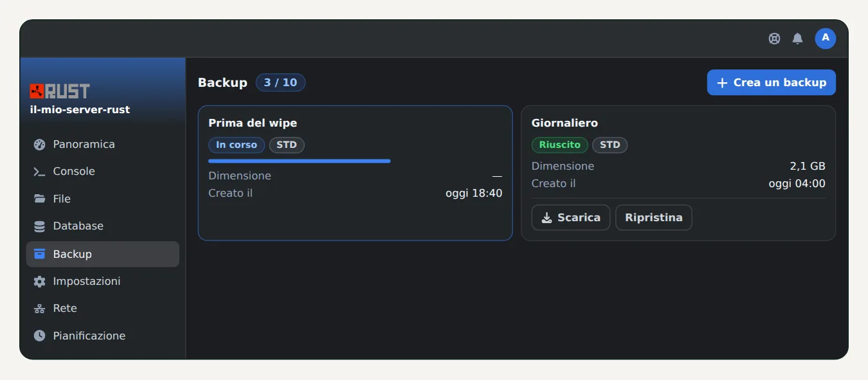This screenshot has width=868, height=380.
Task: Click the Database stack icon
Action: click(x=40, y=226)
